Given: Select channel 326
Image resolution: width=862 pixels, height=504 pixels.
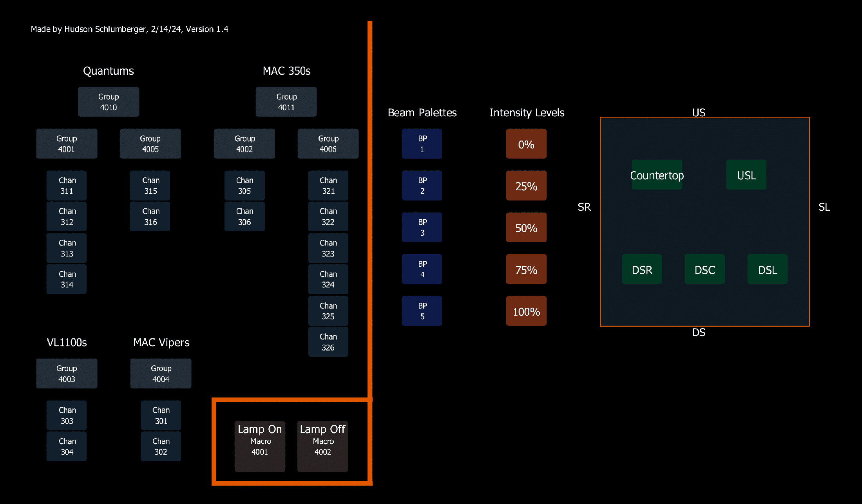Looking at the screenshot, I should 328,342.
